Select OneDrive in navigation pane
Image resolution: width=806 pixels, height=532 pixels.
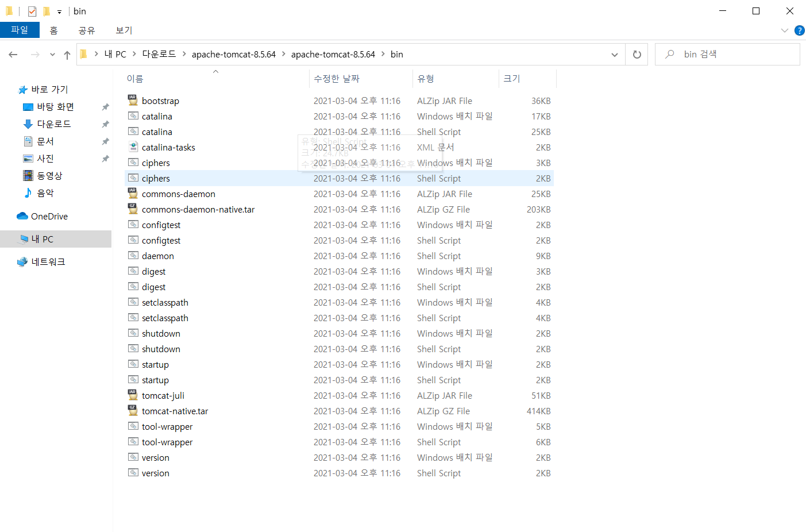click(43, 216)
